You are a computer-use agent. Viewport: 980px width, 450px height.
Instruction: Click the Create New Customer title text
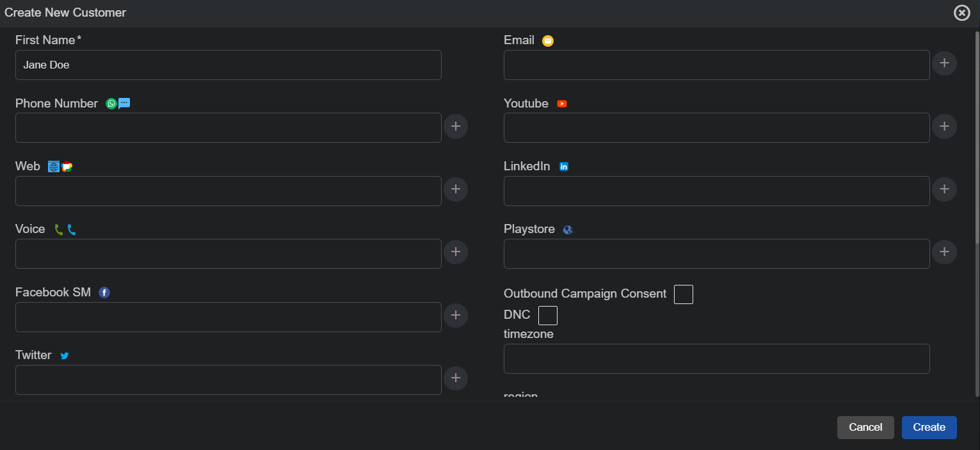point(65,13)
